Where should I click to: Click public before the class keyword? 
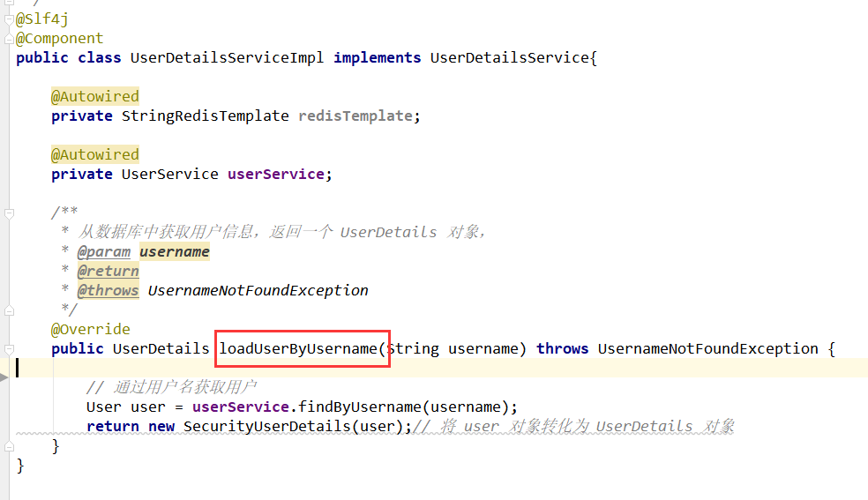pyautogui.click(x=42, y=57)
